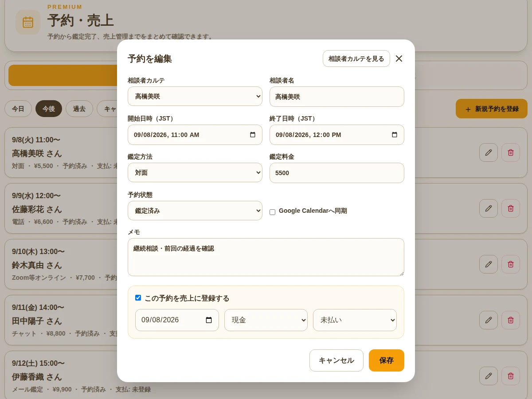Click the 予約を編集 dialog title
532x399 pixels.
coord(150,59)
